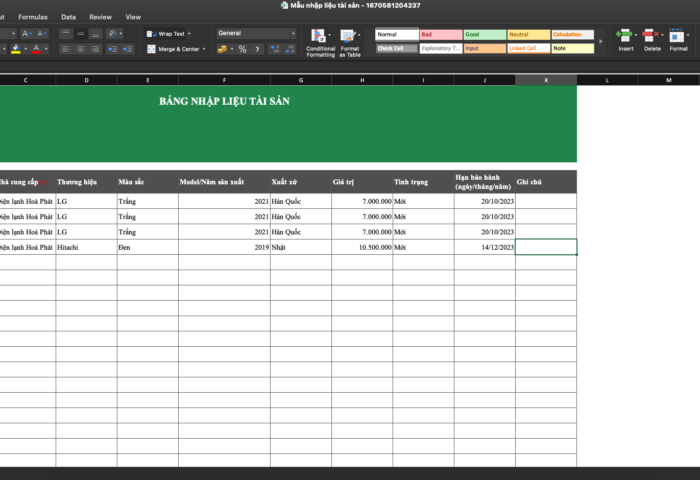This screenshot has width=700, height=480.
Task: Open Conditional Formatting
Action: point(320,40)
